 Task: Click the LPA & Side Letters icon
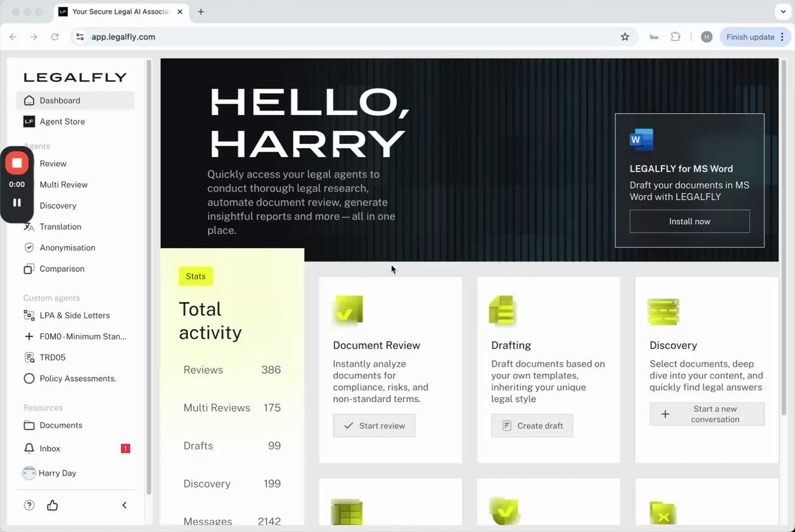(x=29, y=315)
